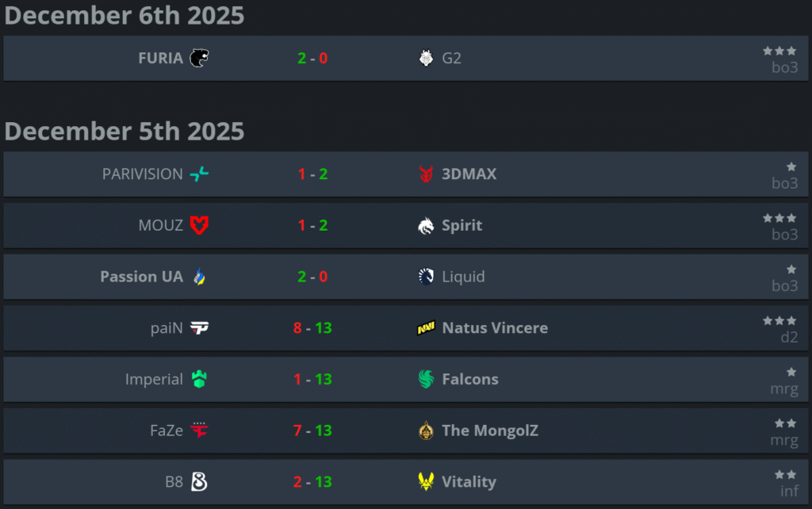Click the three-star rating on MOUZ match
The width and height of the screenshot is (812, 509).
coord(779,217)
